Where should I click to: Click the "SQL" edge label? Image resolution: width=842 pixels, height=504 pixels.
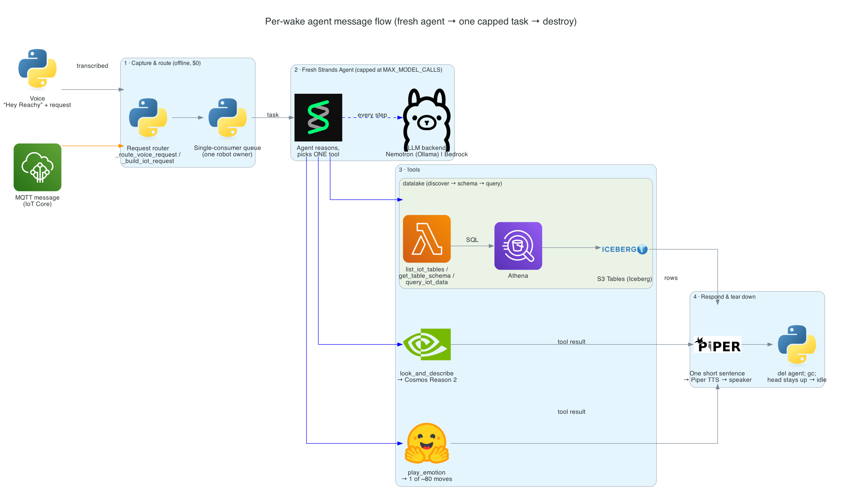pyautogui.click(x=472, y=240)
